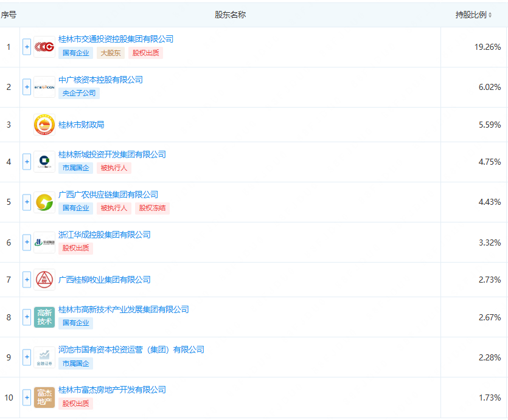Click 国有企业 tag under 广西广农供应链集团
508x420 pixels.
click(76, 208)
